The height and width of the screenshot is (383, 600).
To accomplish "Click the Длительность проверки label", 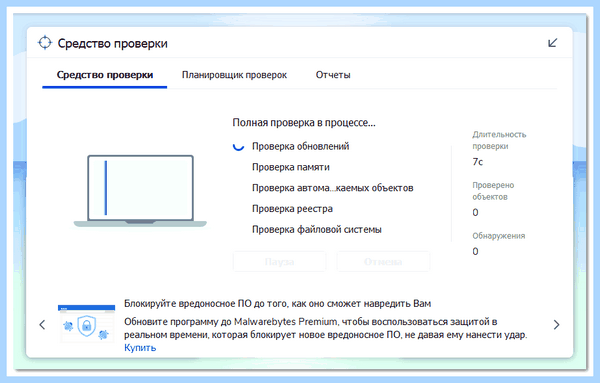I will coord(499,140).
